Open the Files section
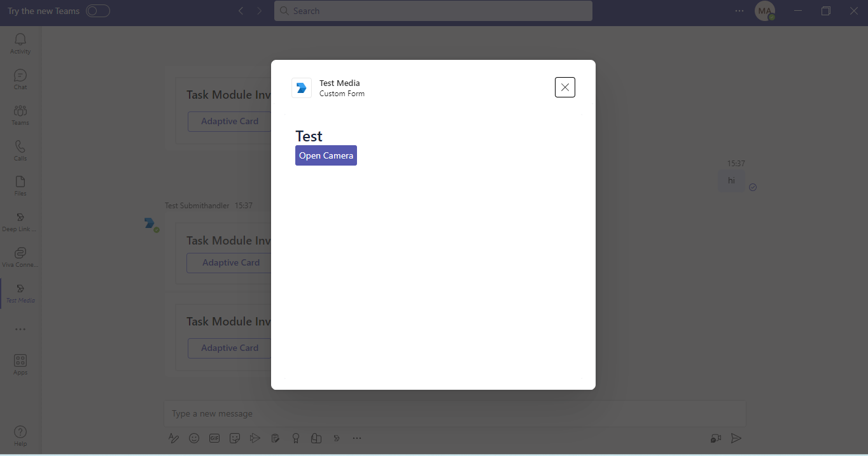This screenshot has width=868, height=456. pyautogui.click(x=20, y=185)
